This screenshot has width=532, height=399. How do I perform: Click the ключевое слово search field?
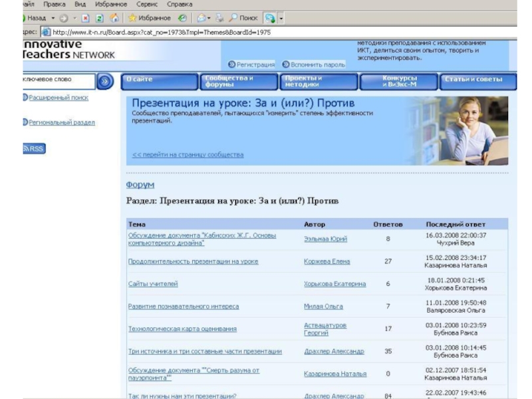(58, 81)
